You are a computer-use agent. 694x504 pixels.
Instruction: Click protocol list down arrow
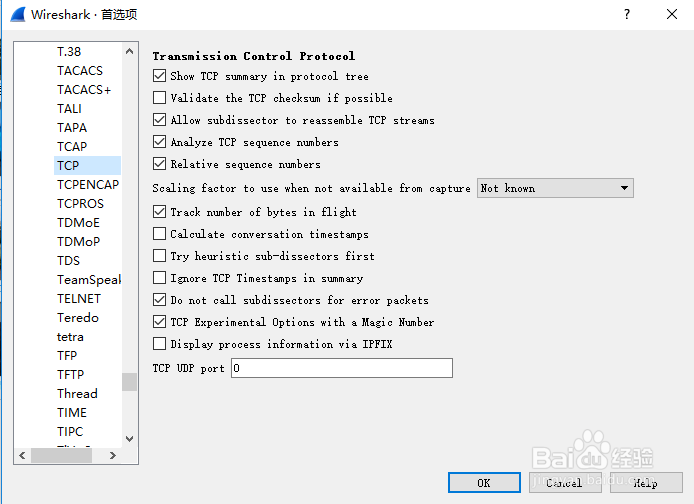point(129,439)
